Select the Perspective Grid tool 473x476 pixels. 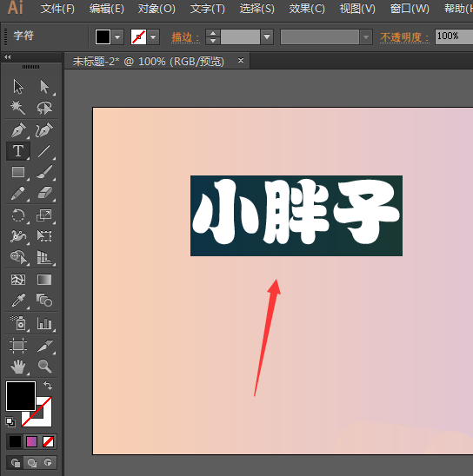(x=44, y=257)
